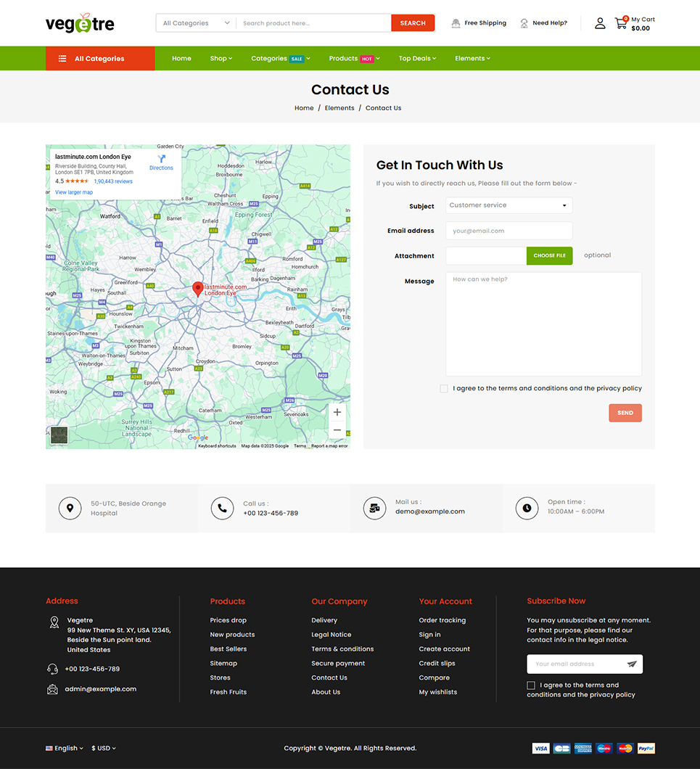Click the map zoom in plus button
Image resolution: width=700 pixels, height=769 pixels.
coord(337,412)
